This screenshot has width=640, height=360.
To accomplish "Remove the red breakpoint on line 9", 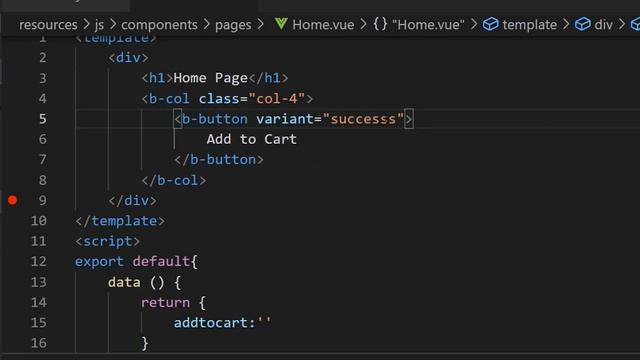I will pos(12,200).
